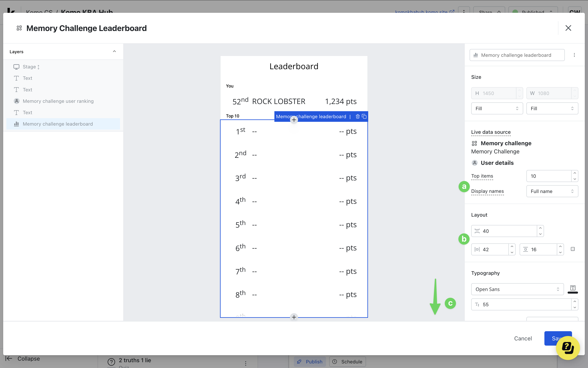Open the Display names Full name dropdown
588x368 pixels.
[x=552, y=191]
